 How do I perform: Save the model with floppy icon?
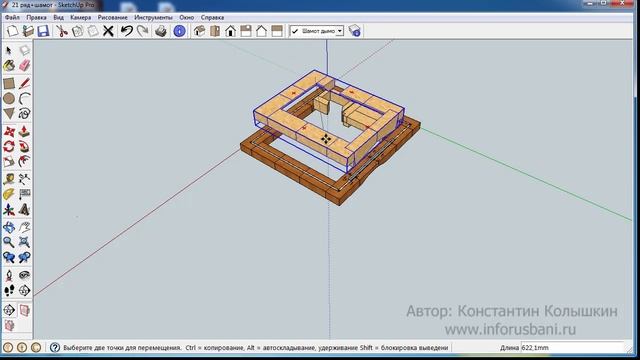[43, 31]
